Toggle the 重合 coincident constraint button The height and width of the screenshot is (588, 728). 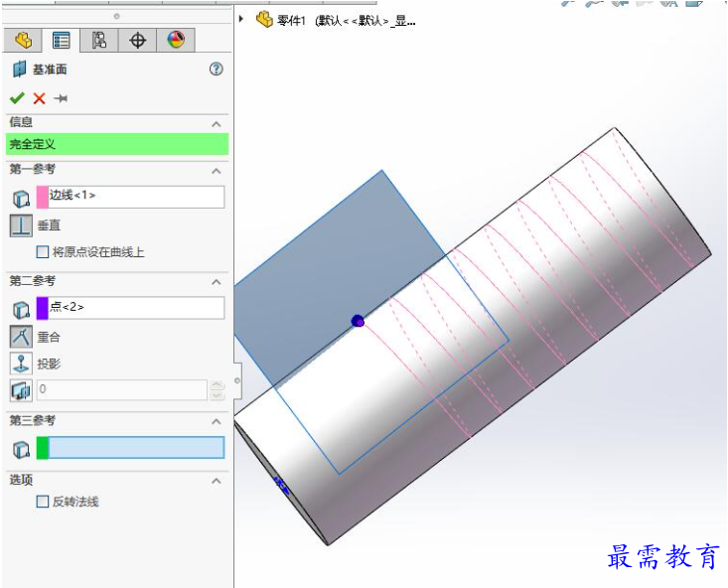(x=22, y=337)
